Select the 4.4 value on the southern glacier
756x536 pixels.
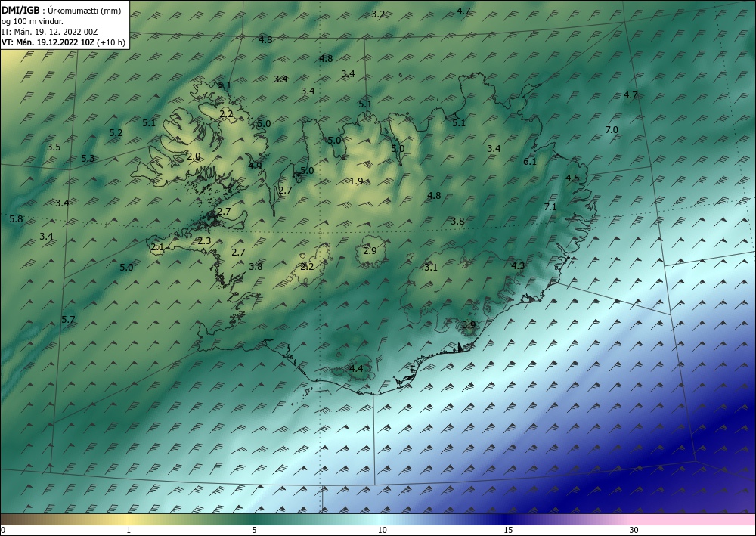pos(356,369)
